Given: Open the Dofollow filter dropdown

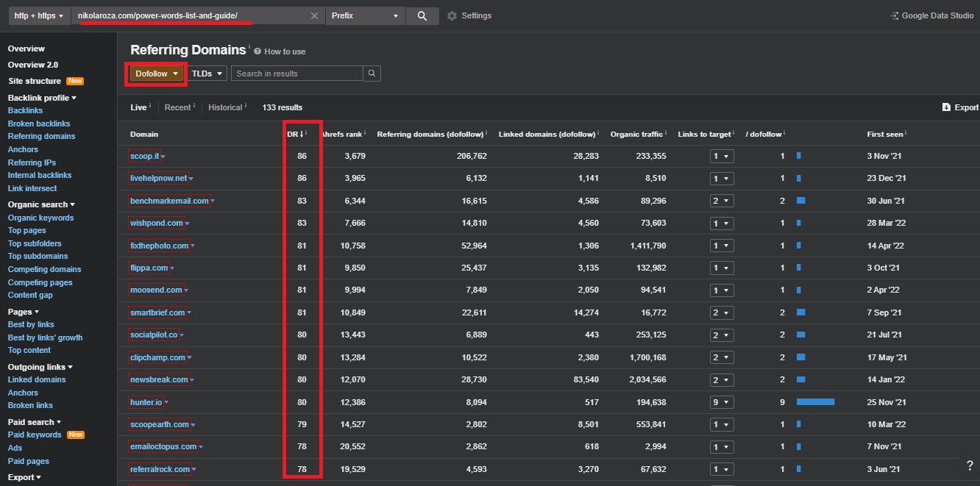Looking at the screenshot, I should [157, 74].
